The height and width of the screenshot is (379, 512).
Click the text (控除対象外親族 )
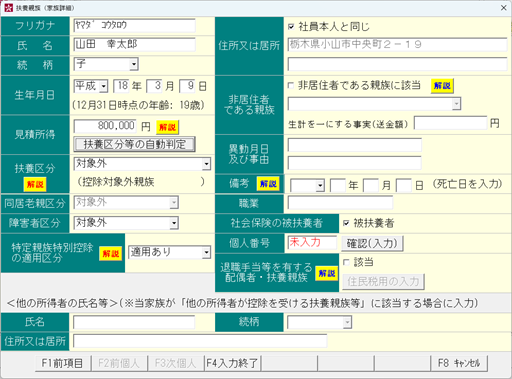pyautogui.click(x=141, y=182)
